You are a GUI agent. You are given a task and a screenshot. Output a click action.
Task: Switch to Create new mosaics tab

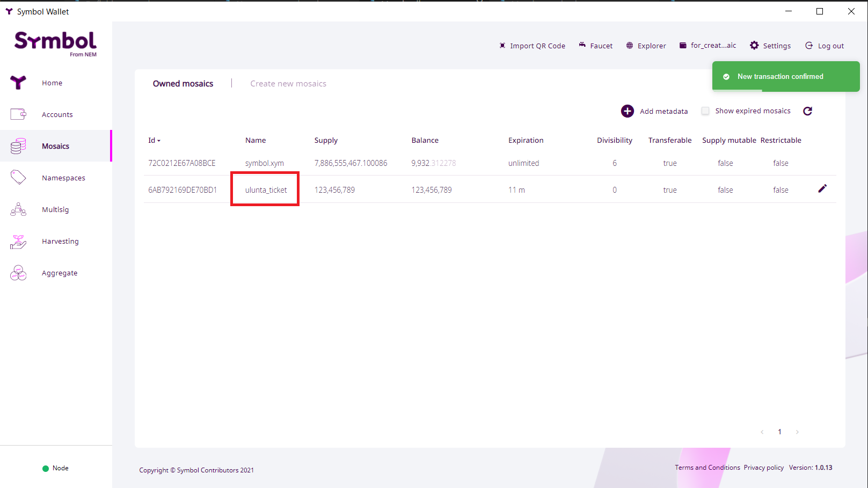coord(288,84)
